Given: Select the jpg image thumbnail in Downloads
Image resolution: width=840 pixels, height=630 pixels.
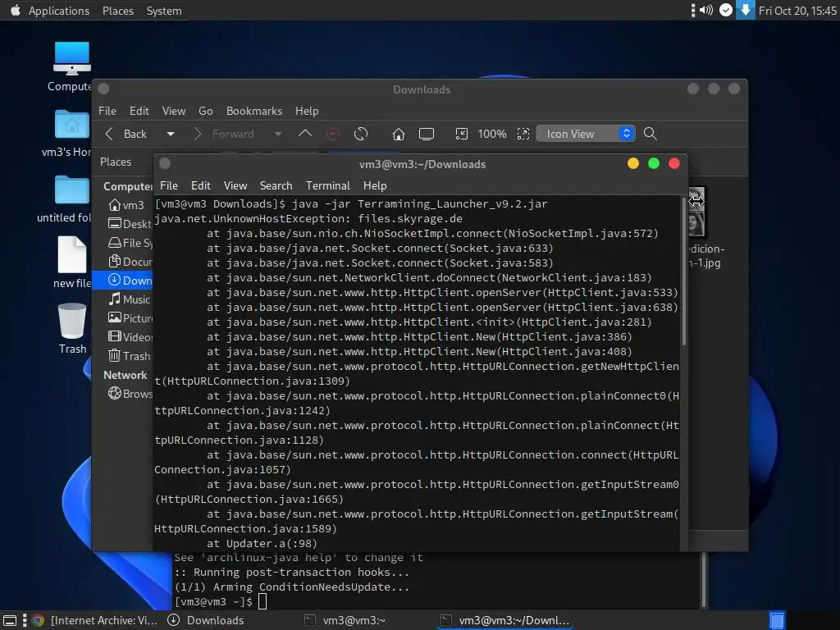Looking at the screenshot, I should (696, 212).
